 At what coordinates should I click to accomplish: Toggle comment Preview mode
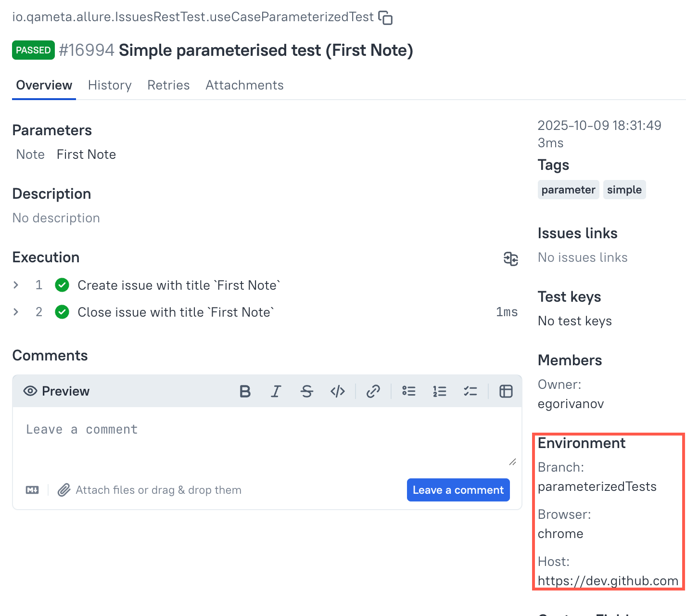coord(57,391)
